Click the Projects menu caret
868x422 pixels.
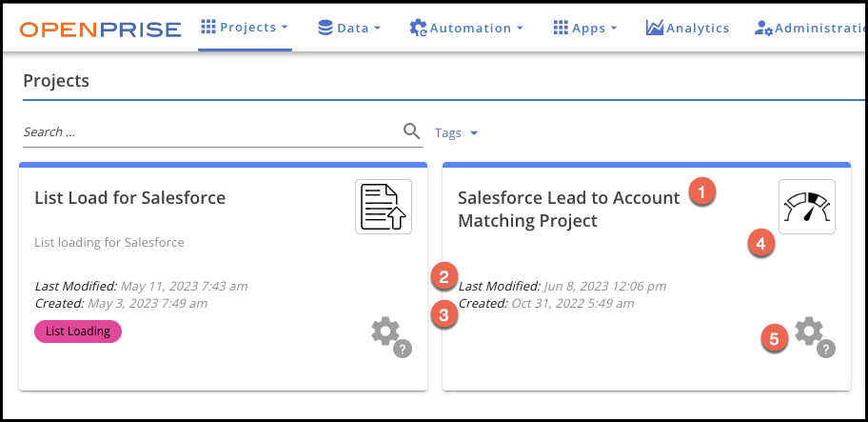point(285,27)
